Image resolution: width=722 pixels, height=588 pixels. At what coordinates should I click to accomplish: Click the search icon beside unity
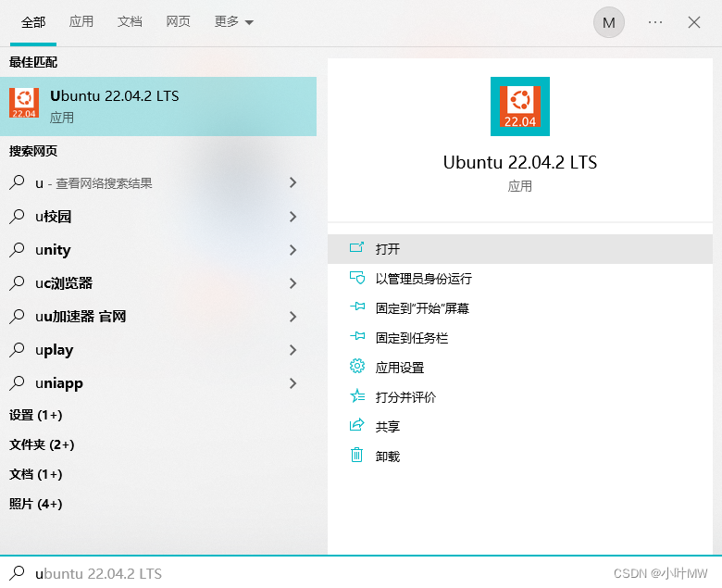tap(17, 250)
